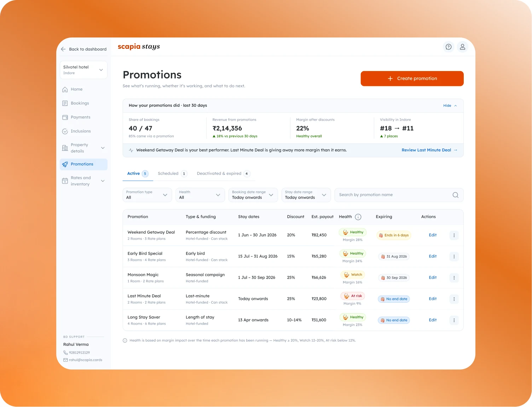The width and height of the screenshot is (532, 407).
Task: Open more options for Last Minute Deal
Action: [x=454, y=299]
